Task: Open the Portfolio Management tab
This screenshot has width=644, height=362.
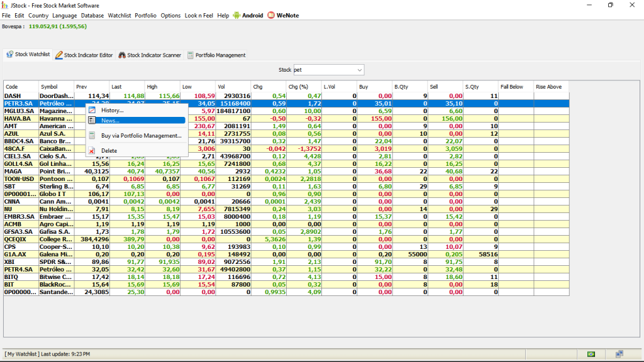Action: pos(218,54)
